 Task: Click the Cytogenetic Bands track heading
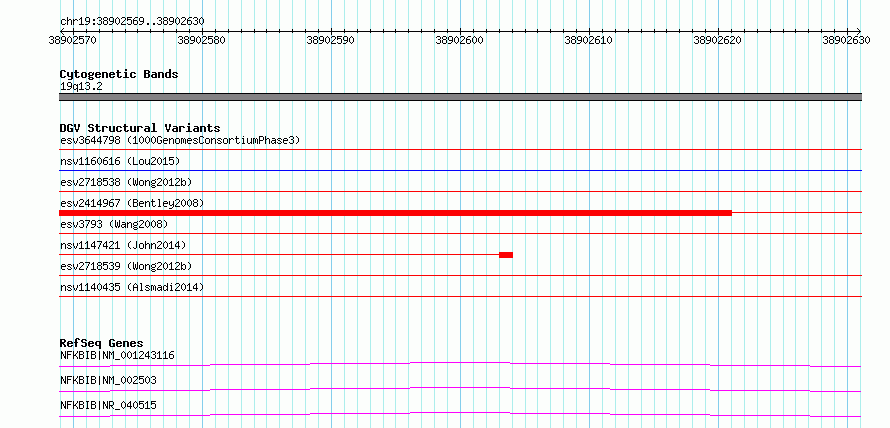tap(119, 74)
